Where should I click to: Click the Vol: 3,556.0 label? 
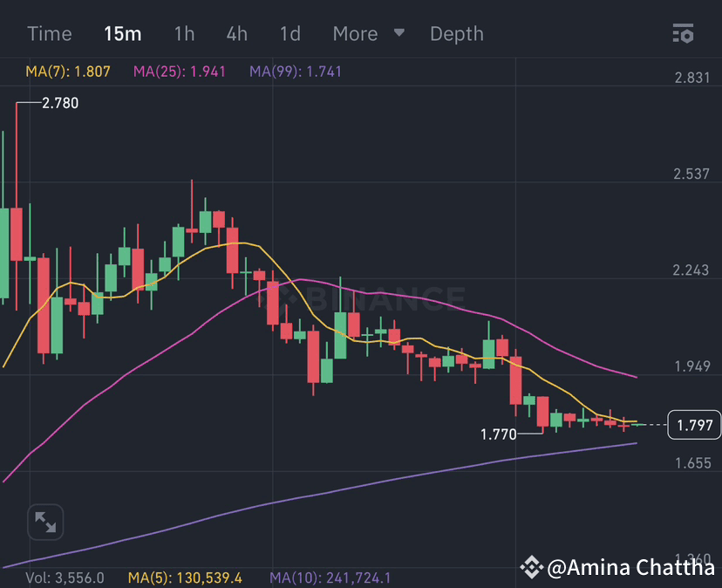tap(61, 578)
